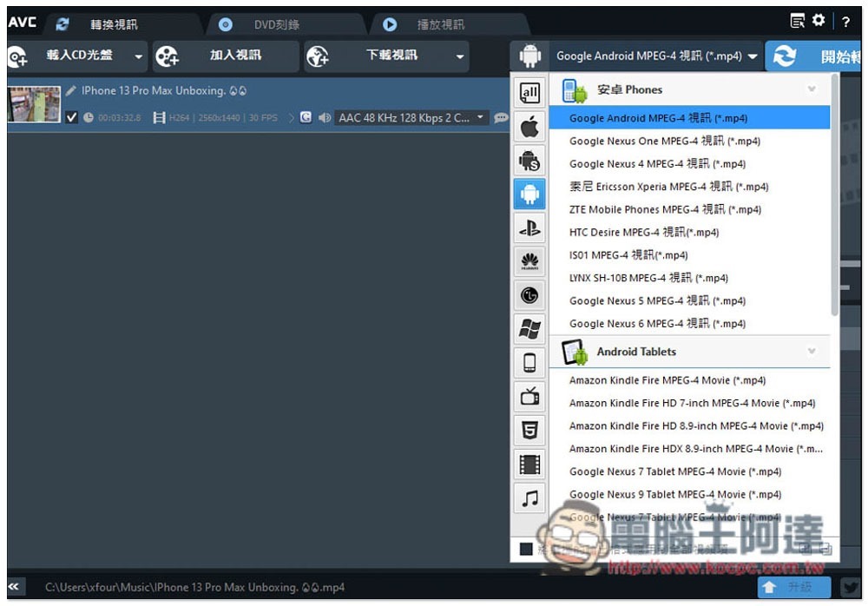Screen dimensions: 868x606
Task: Collapse the Android Tablets group
Action: (812, 352)
